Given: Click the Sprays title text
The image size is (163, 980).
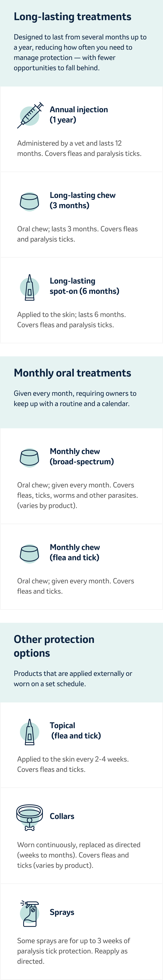Looking at the screenshot, I should tap(62, 912).
